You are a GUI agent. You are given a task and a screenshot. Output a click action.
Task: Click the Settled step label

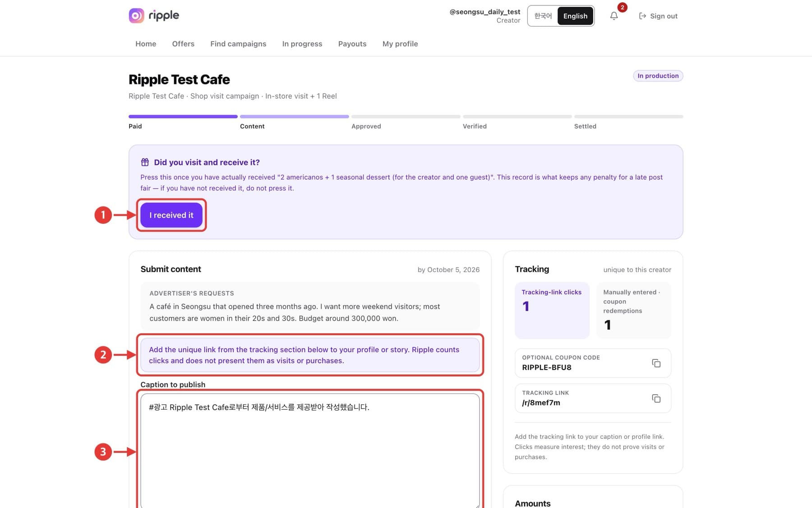pos(585,126)
